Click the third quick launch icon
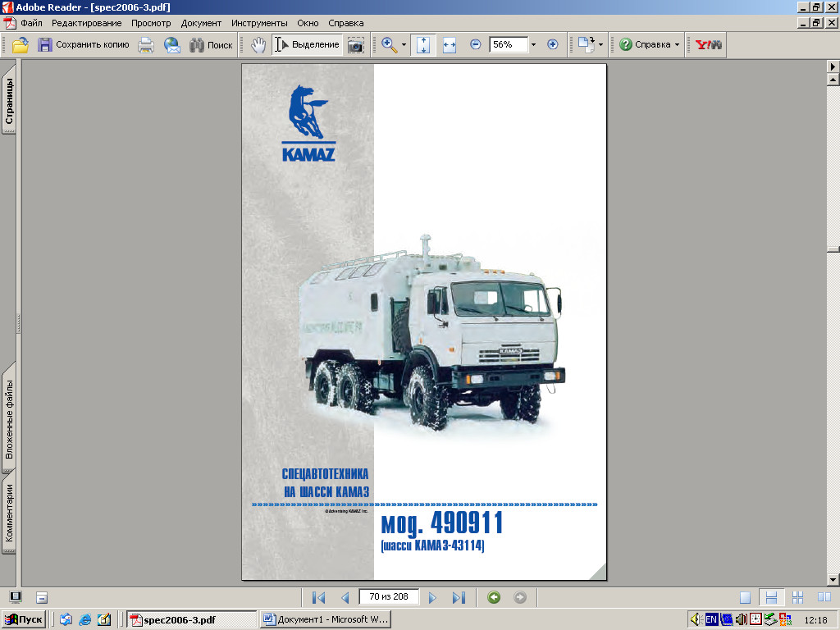 [x=104, y=620]
